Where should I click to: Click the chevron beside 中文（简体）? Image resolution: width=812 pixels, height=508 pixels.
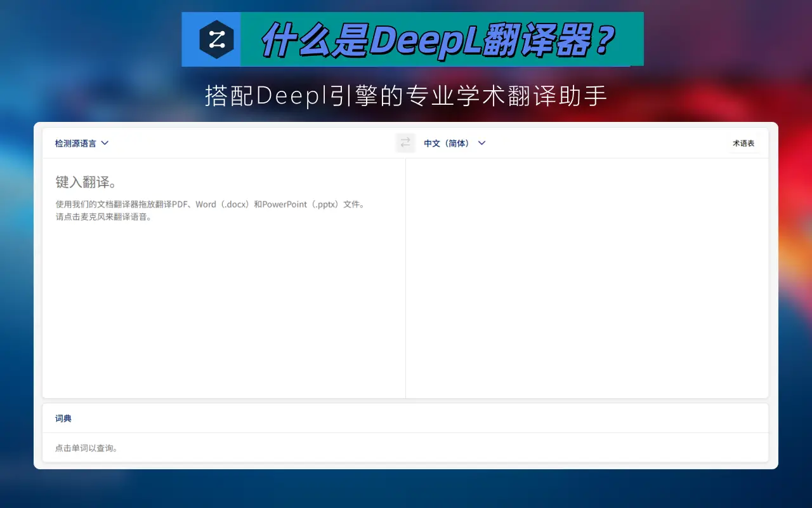point(481,143)
